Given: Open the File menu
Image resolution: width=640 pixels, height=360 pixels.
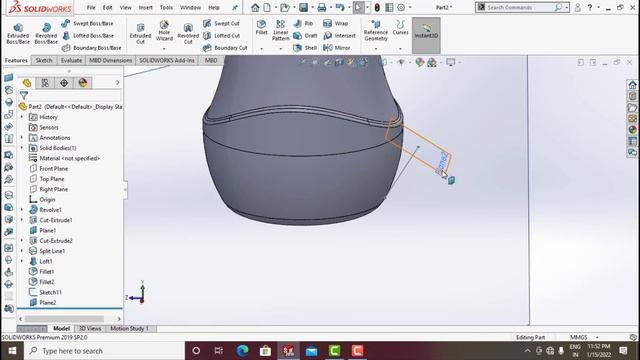Looking at the screenshot, I should pos(91,7).
